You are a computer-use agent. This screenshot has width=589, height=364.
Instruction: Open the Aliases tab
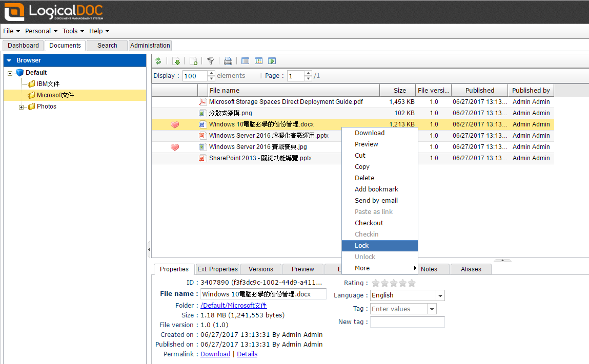(x=471, y=269)
